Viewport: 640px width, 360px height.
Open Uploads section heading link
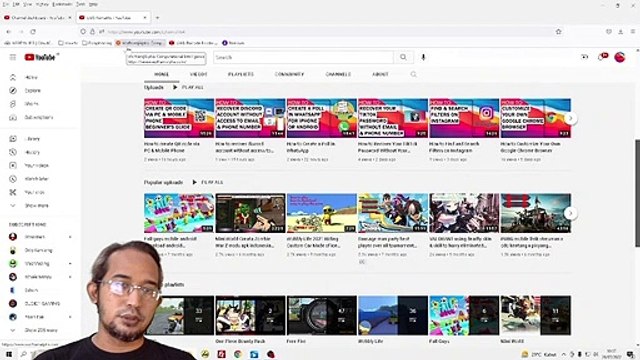[x=153, y=87]
